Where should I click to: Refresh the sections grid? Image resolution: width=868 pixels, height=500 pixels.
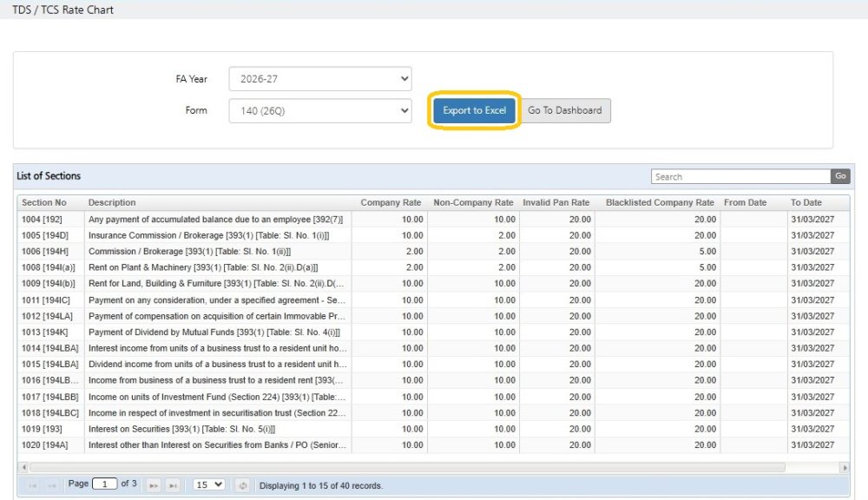pyautogui.click(x=242, y=485)
